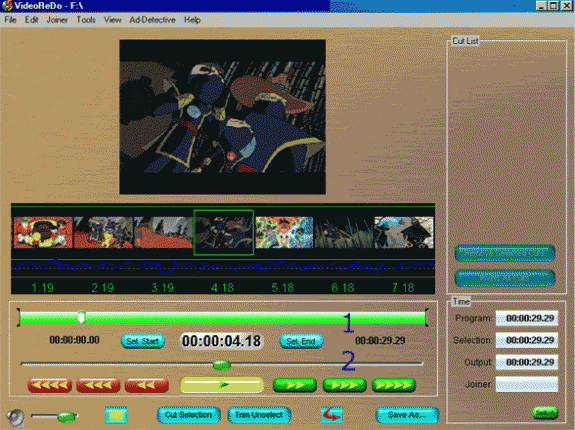Close the VideoReDo window
Viewport: 575px width, 430px height.
click(x=567, y=5)
